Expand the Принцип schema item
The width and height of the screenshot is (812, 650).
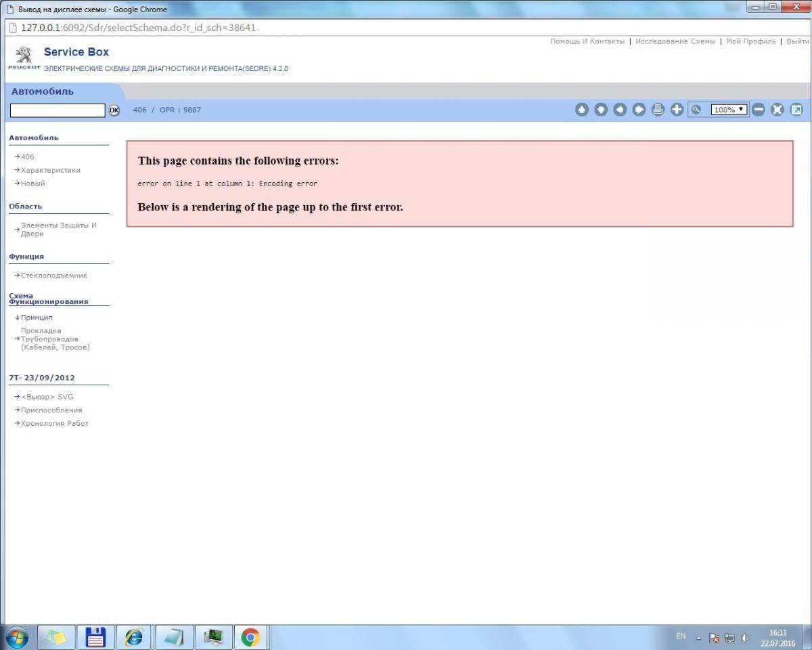(x=37, y=318)
